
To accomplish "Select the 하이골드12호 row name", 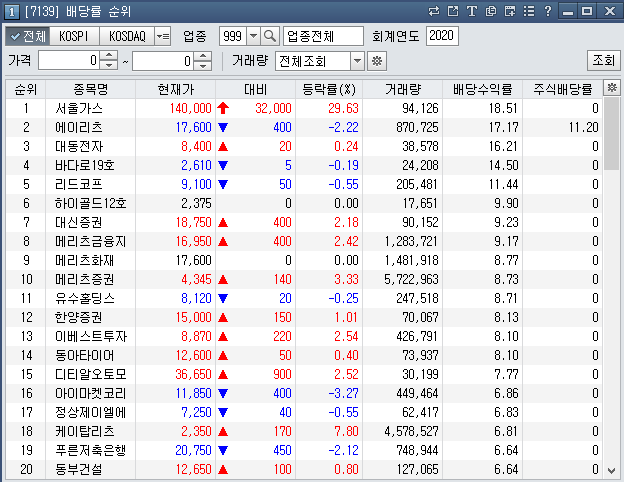I will pos(91,203).
